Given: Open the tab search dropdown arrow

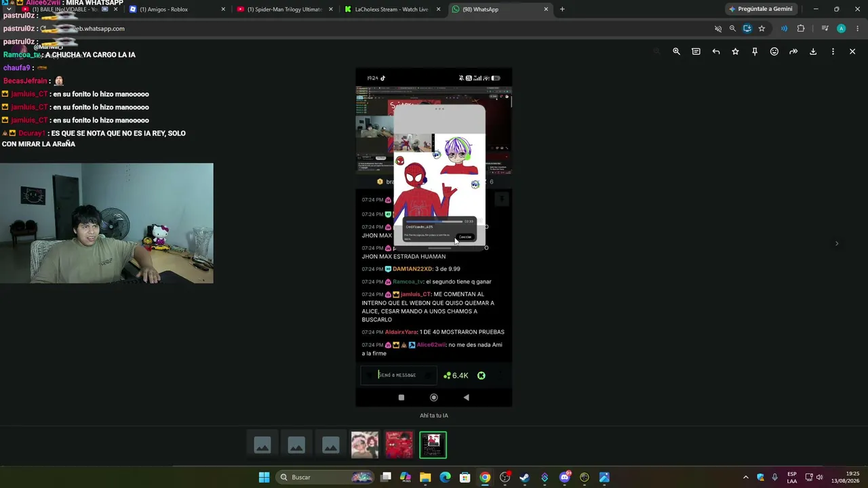Looking at the screenshot, I should [9, 9].
